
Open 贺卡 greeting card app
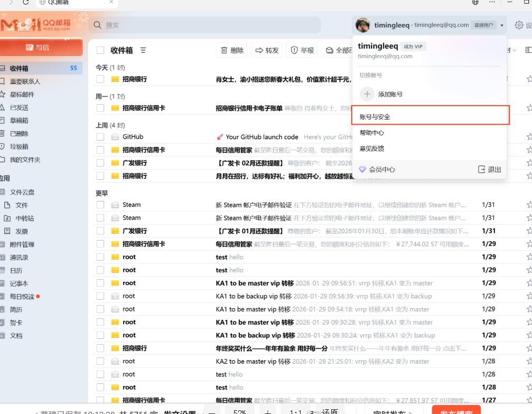click(16, 323)
